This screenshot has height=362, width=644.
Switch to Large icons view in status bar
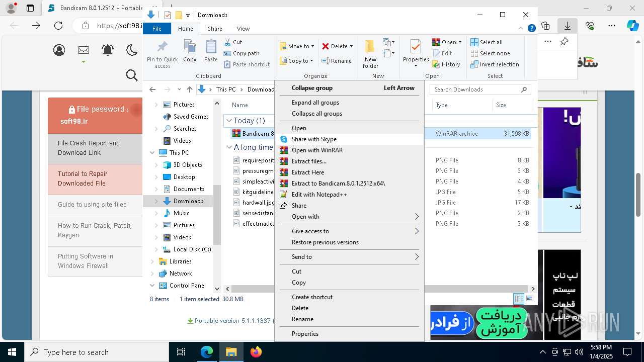pyautogui.click(x=529, y=299)
